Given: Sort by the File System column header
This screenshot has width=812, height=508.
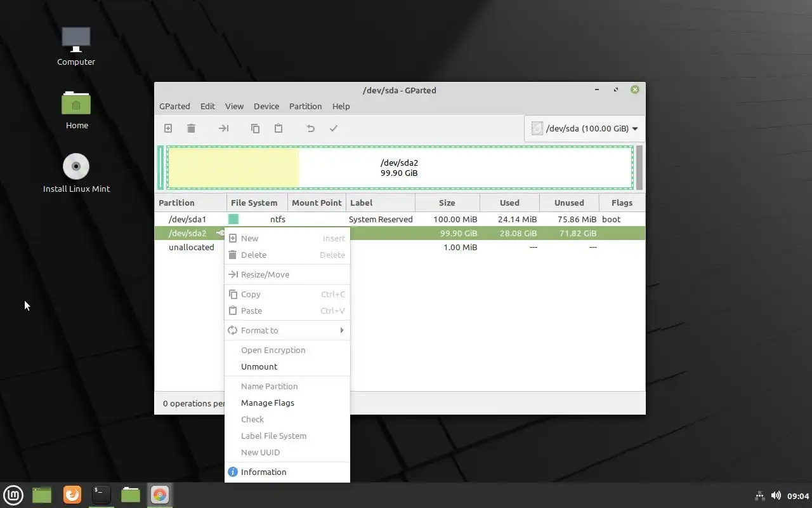Looking at the screenshot, I should tap(257, 203).
